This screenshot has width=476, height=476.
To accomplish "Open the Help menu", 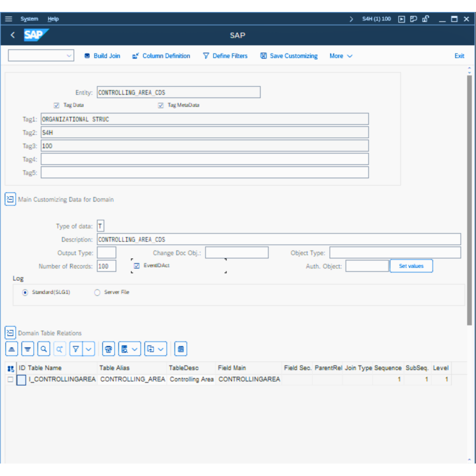I will (53, 18).
